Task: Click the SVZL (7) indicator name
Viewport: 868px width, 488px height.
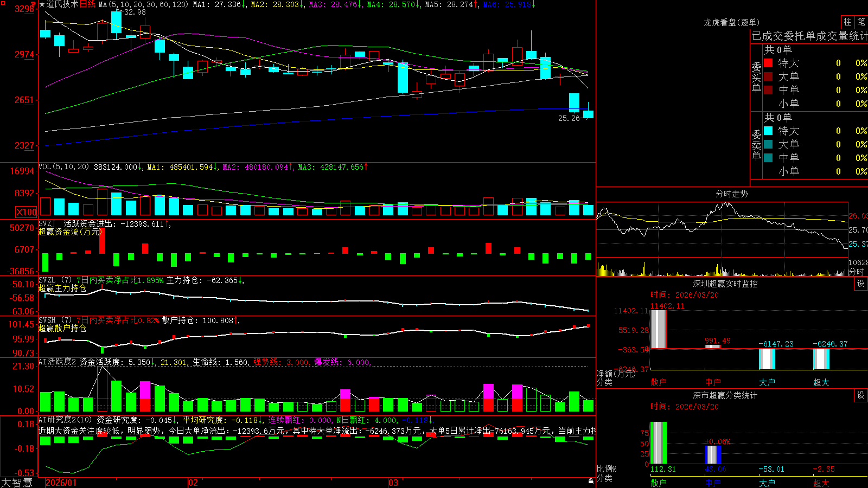Action: click(55, 280)
